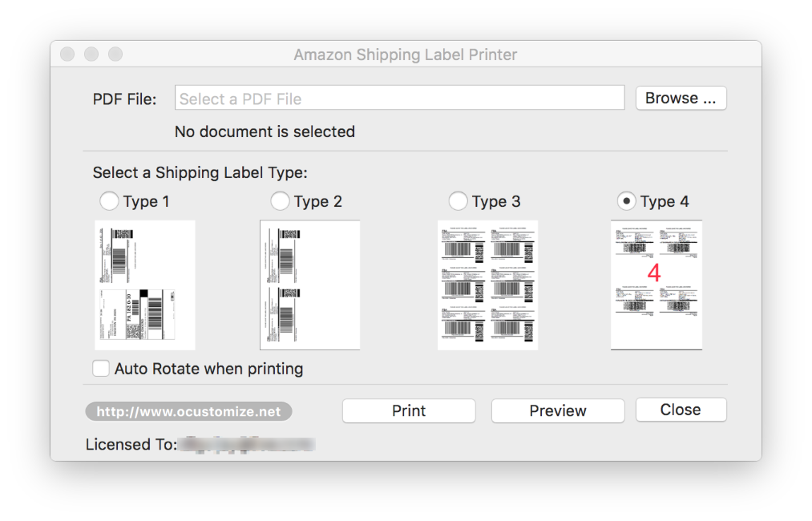Screen dimensions: 812x521
Task: Click the PDF File path input field
Action: tap(399, 99)
